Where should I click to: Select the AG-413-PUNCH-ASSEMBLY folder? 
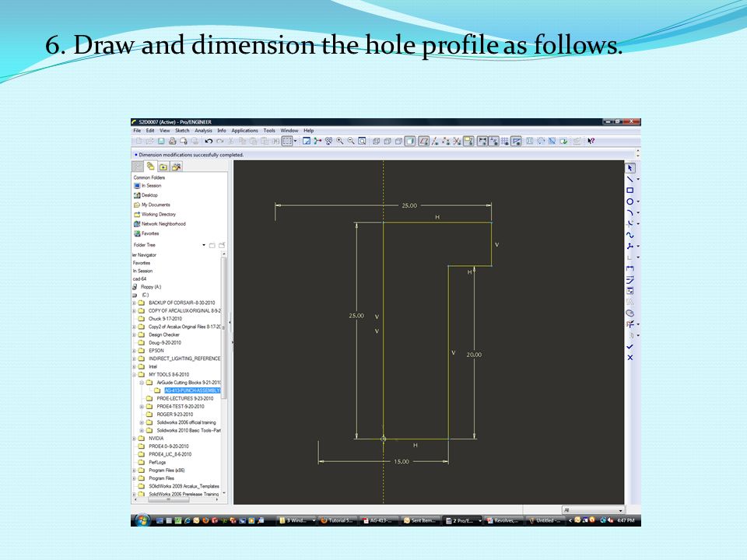click(192, 390)
